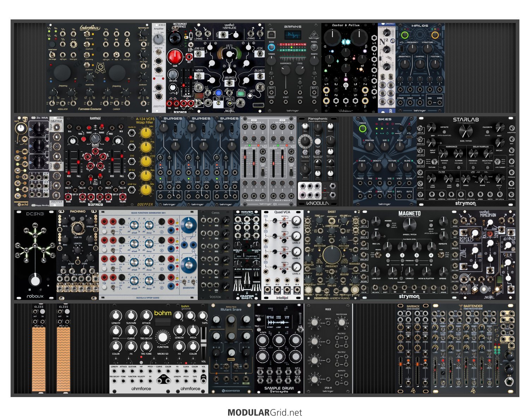Click the Size / Pitch knob on Starlab
Viewport: 530px width, 420px height.
point(465,131)
